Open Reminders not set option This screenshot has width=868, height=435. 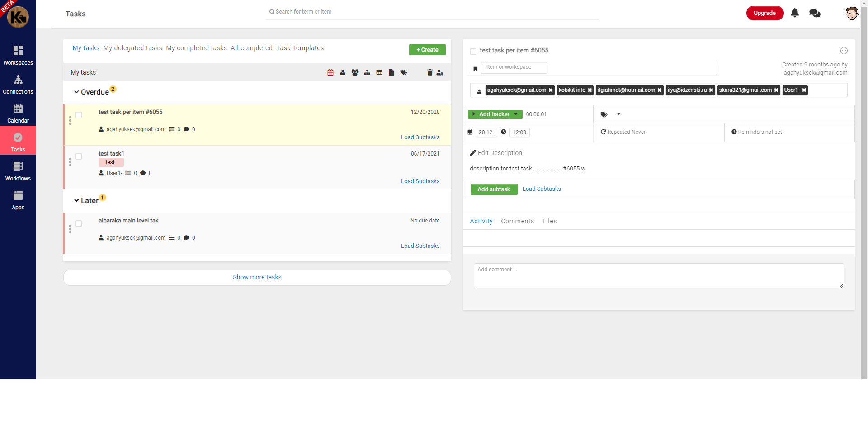(x=756, y=132)
